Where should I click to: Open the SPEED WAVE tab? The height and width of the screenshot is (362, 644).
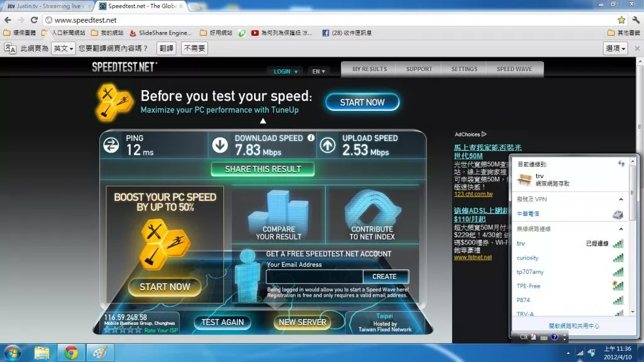coord(514,69)
